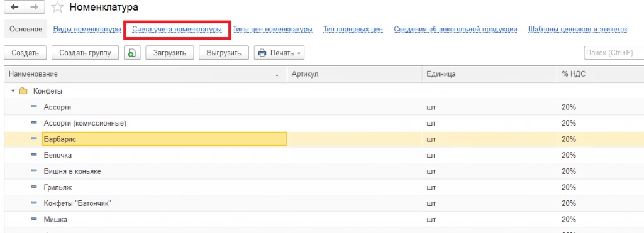The height and width of the screenshot is (233, 644).
Task: Click the 20% НДС cell of Ассорти
Action: click(601, 107)
